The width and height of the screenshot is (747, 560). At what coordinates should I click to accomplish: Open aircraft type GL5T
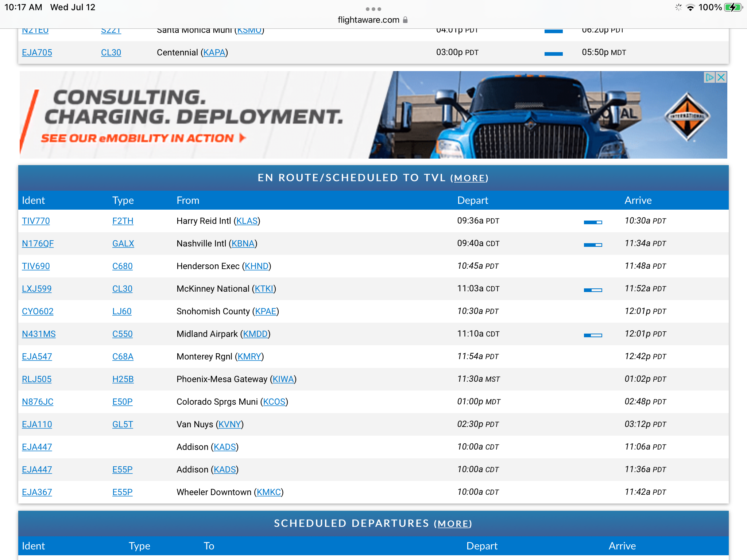coord(123,424)
